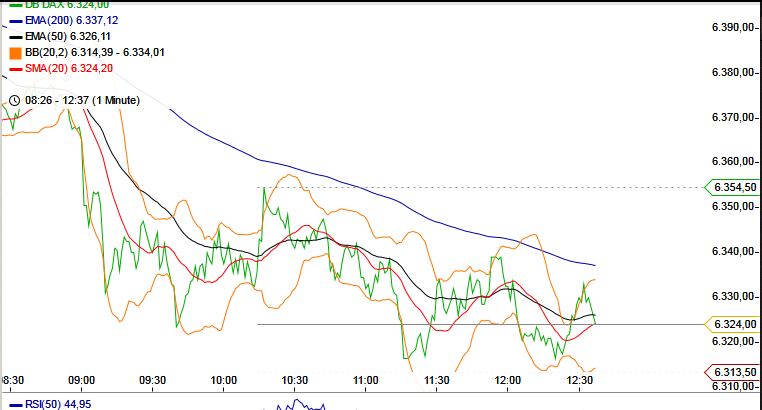Select the SMA(20) 6.324,20 legend entry
The image size is (762, 410).
61,68
